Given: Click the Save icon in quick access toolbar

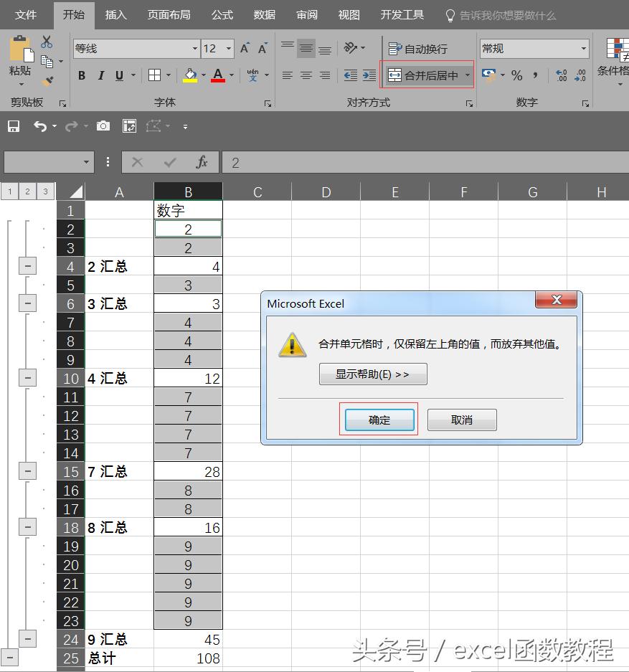Looking at the screenshot, I should coord(14,126).
